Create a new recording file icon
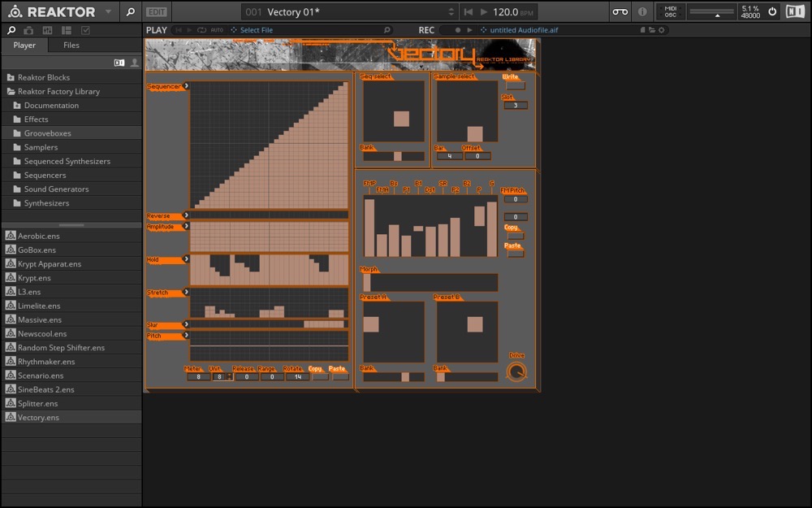 642,30
